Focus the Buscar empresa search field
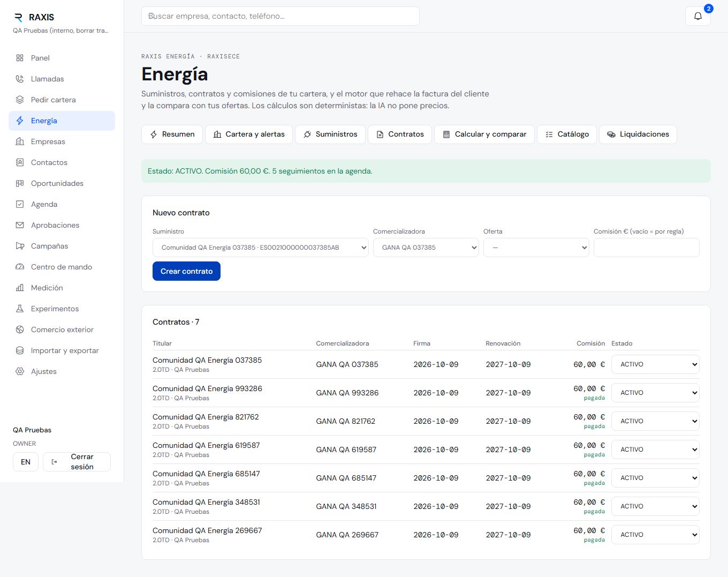The width and height of the screenshot is (728, 577). click(280, 16)
